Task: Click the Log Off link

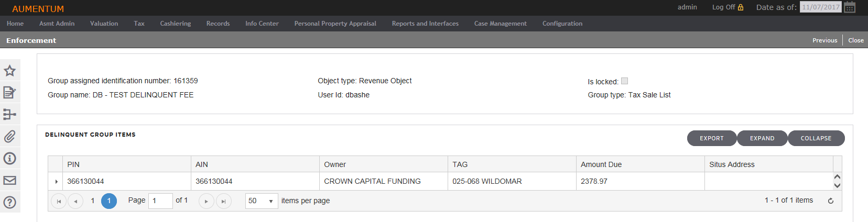Action: coord(728,7)
